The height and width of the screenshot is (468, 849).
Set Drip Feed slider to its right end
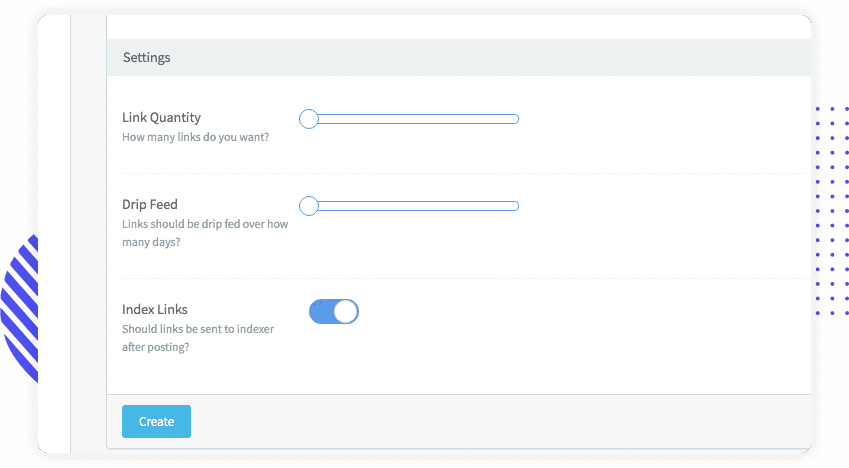tap(516, 206)
